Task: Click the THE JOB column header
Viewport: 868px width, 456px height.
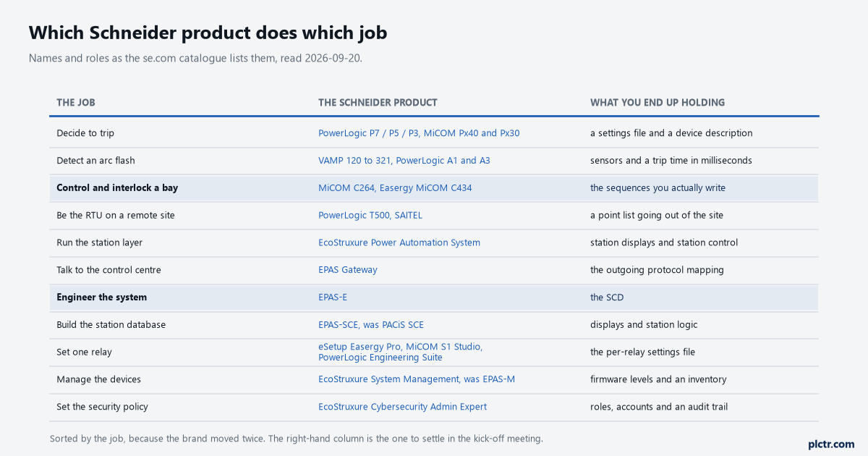Action: [x=76, y=103]
